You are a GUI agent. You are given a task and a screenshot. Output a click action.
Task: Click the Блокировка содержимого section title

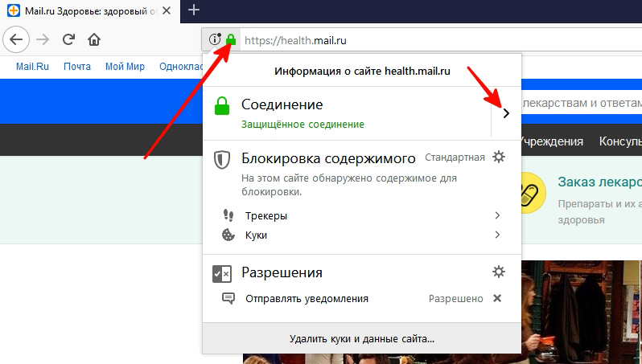328,158
